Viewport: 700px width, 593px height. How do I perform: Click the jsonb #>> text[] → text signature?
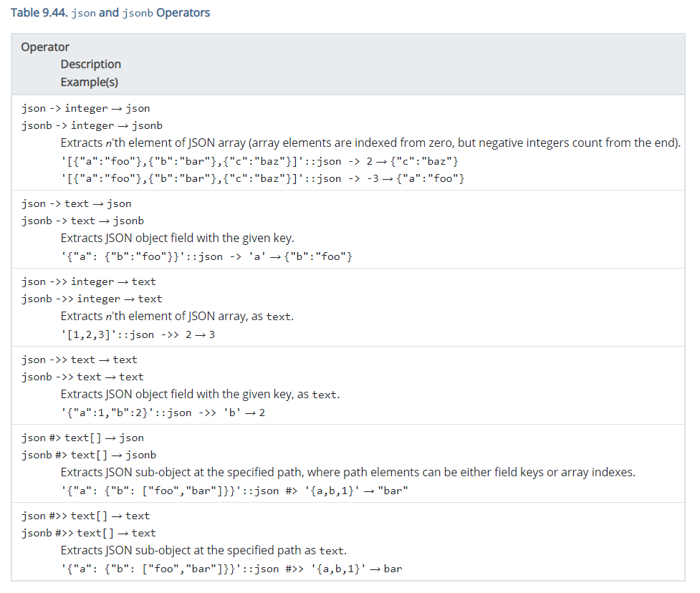point(89,533)
